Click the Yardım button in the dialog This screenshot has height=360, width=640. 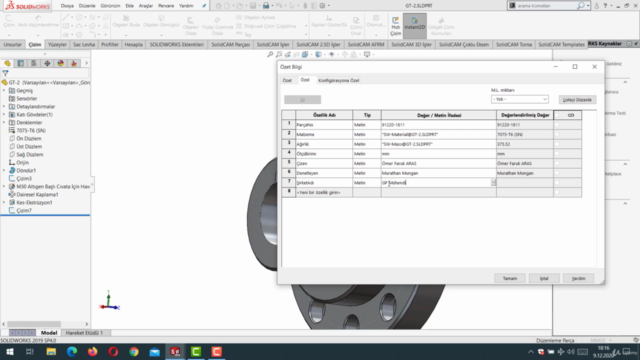578,278
